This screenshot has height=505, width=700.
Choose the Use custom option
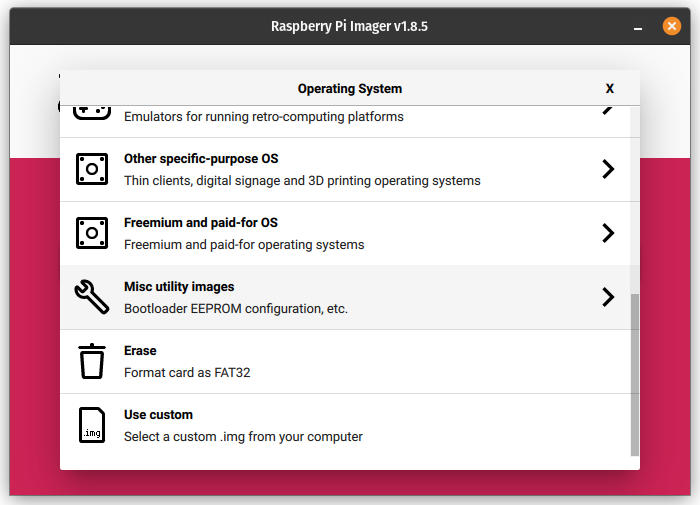(345, 426)
